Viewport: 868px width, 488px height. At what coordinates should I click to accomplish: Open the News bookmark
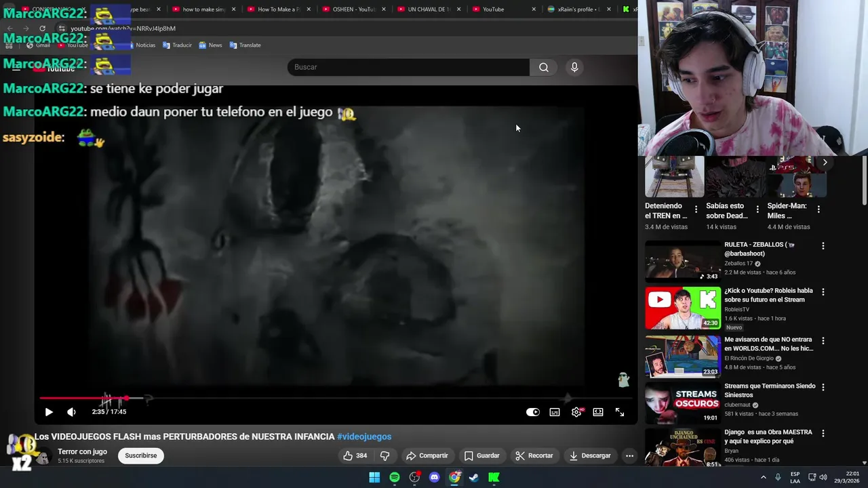[210, 45]
